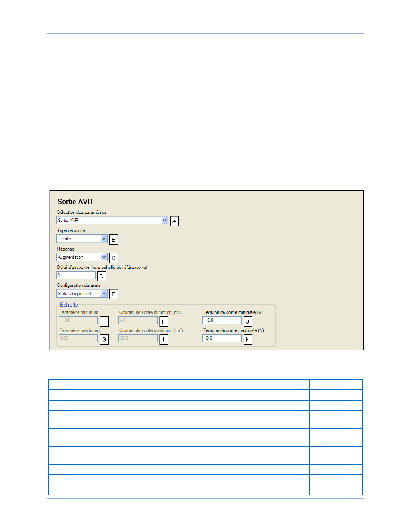Viewport: 411px width, 532px height.
Task: Click the "Configuration d'alarme" label
Action: pyautogui.click(x=79, y=285)
